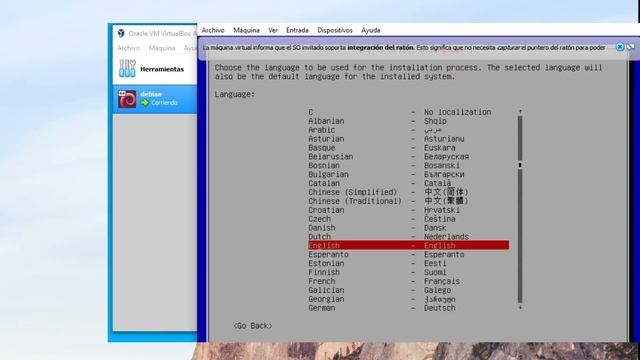Image resolution: width=640 pixels, height=360 pixels.
Task: Select Arabic language row
Action: pyautogui.click(x=409, y=130)
